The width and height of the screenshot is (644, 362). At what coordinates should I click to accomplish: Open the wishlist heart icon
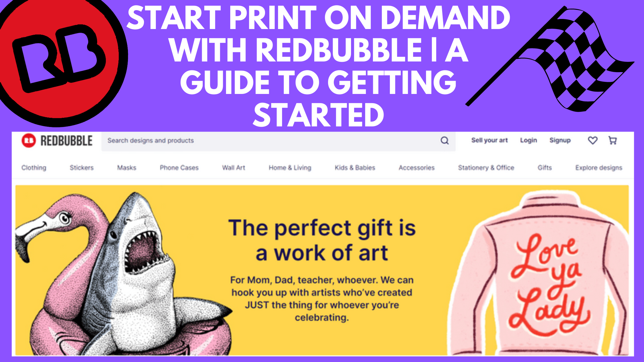593,140
